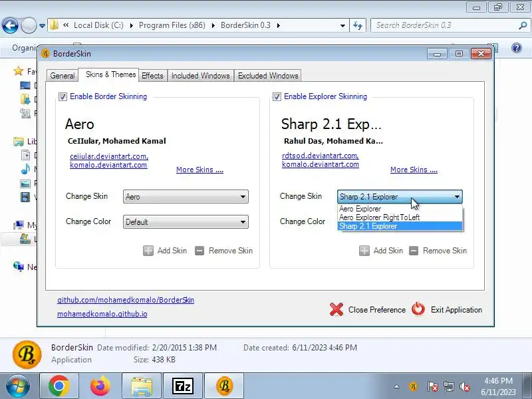Image resolution: width=532 pixels, height=399 pixels.
Task: Click More Skins link in explorer section
Action: pos(414,170)
